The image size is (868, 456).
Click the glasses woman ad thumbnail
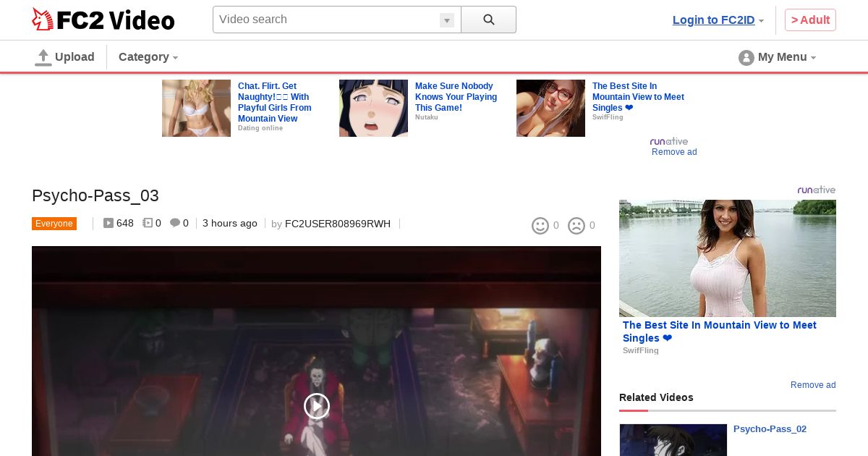pyautogui.click(x=550, y=108)
